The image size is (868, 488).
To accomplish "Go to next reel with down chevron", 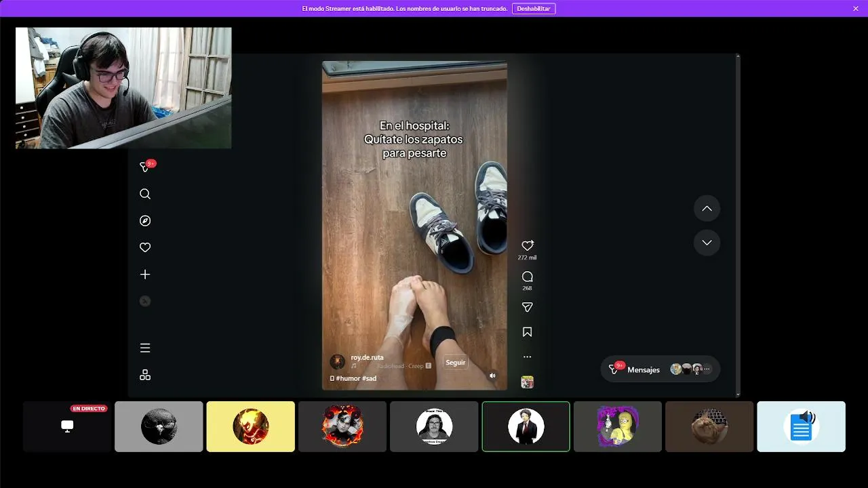I will (707, 243).
